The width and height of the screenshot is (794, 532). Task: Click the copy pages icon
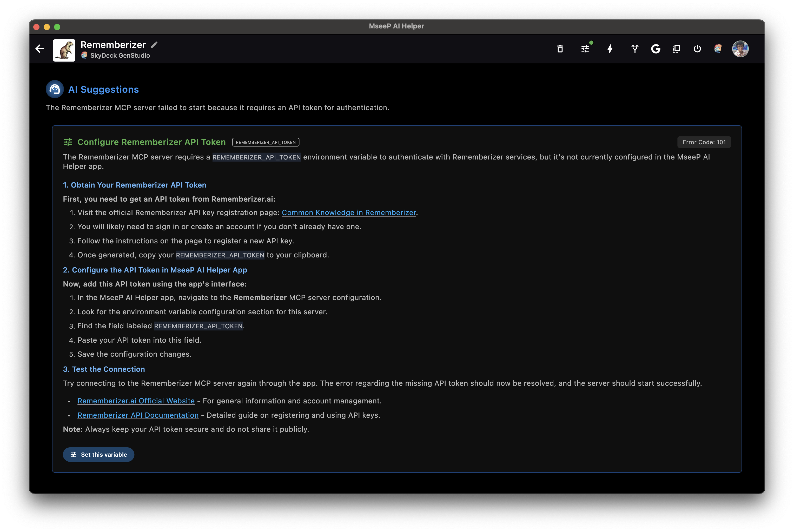point(676,49)
